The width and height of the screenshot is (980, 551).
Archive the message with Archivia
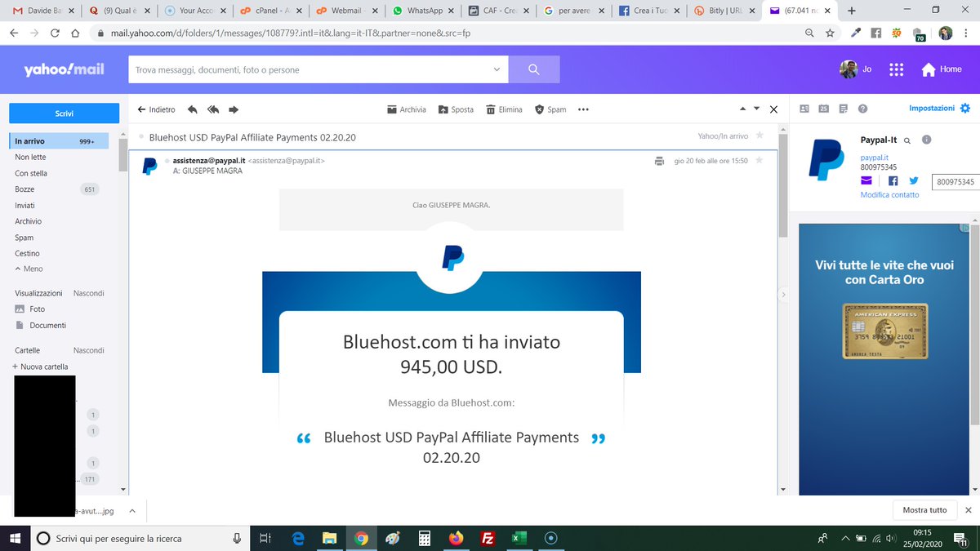407,109
